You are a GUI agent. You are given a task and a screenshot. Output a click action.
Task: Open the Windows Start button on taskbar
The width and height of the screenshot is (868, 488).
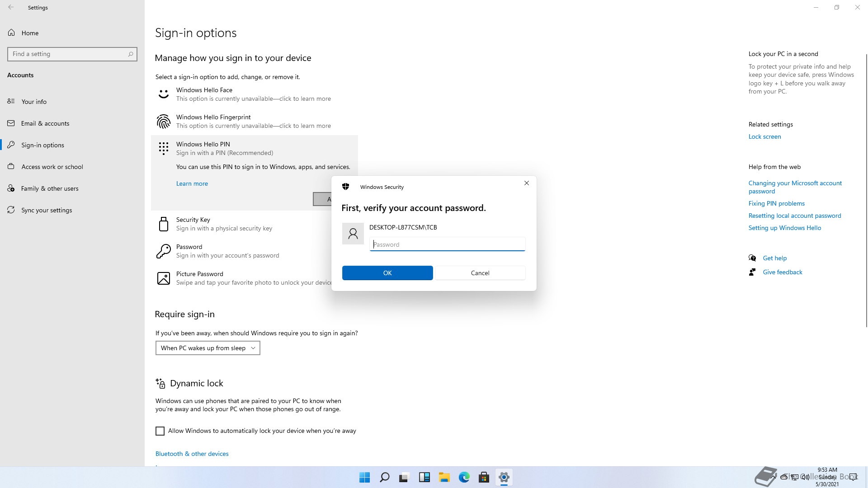364,477
